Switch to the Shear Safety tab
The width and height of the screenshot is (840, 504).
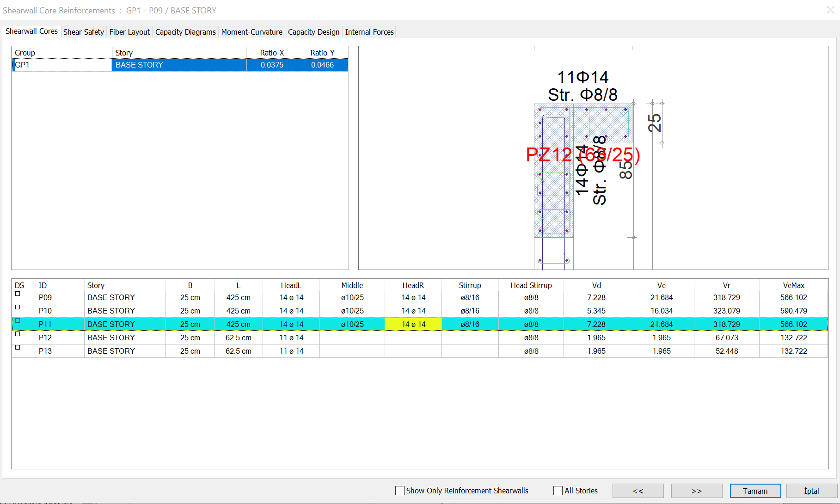click(83, 32)
